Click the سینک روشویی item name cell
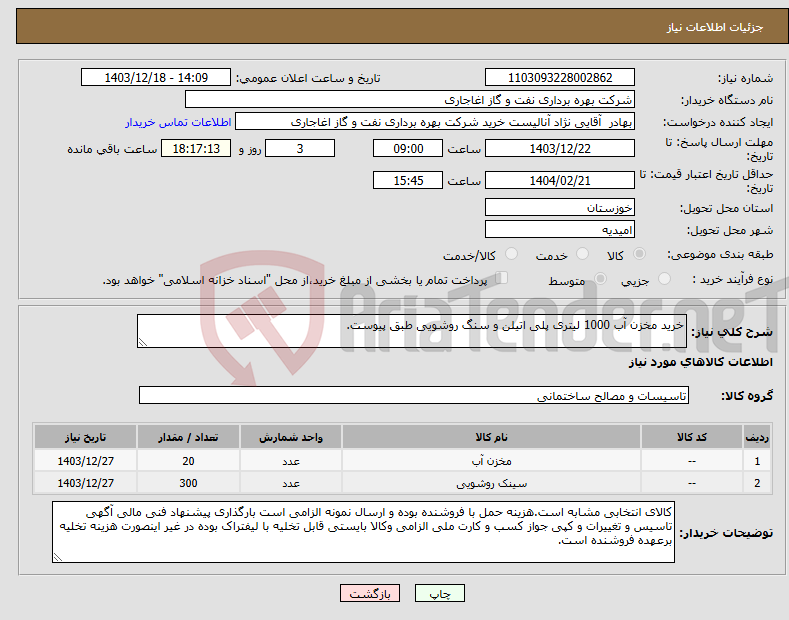 pos(491,483)
